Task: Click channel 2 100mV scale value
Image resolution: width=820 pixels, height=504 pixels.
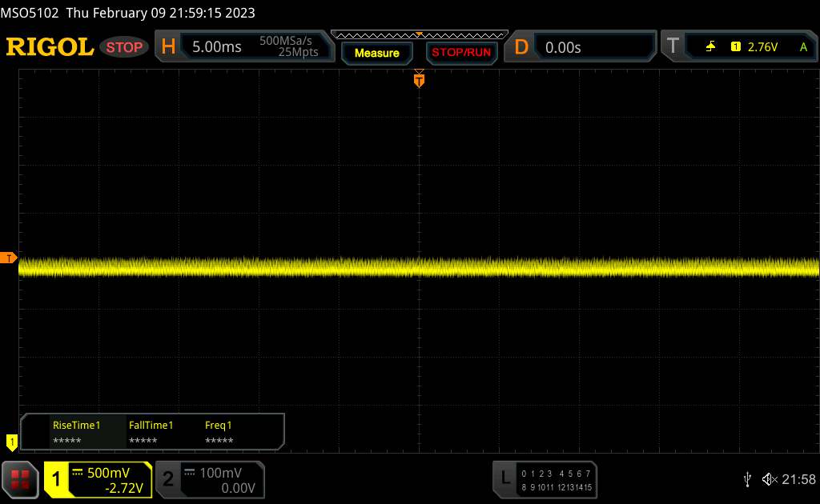Action: (221, 473)
